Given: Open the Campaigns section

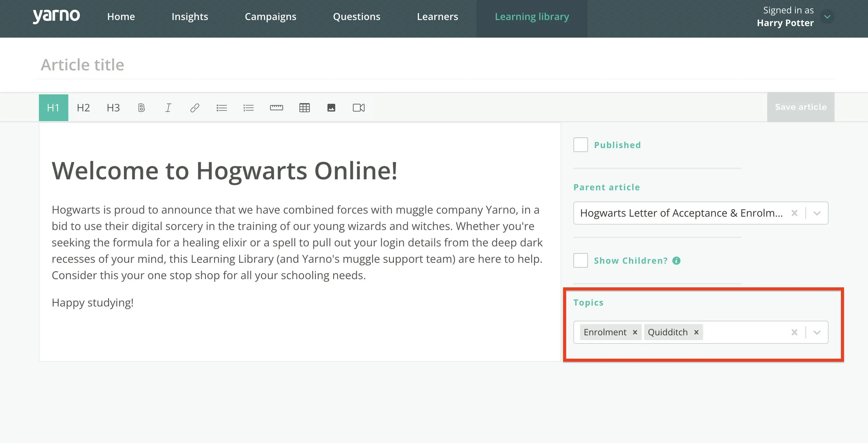Looking at the screenshot, I should [x=270, y=16].
